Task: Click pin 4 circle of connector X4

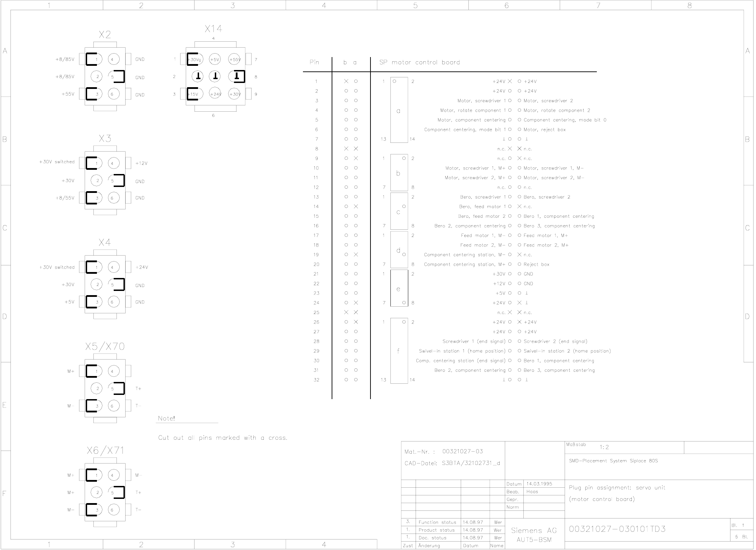Action: click(113, 267)
